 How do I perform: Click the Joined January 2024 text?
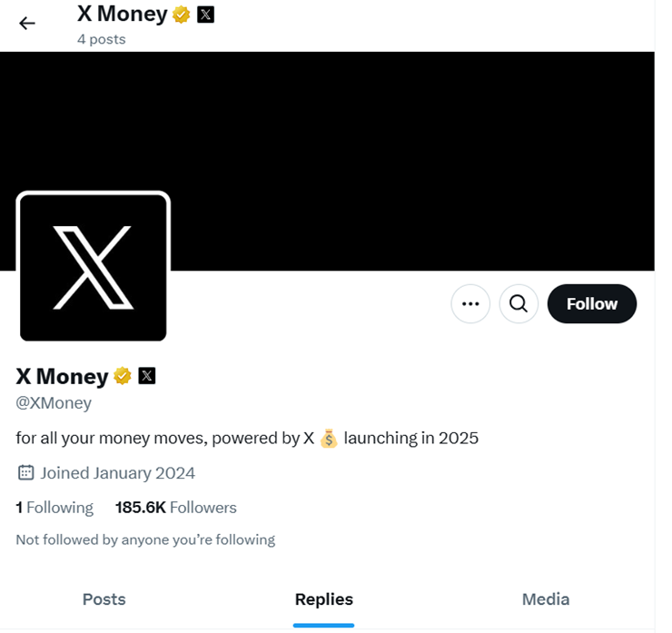click(117, 472)
